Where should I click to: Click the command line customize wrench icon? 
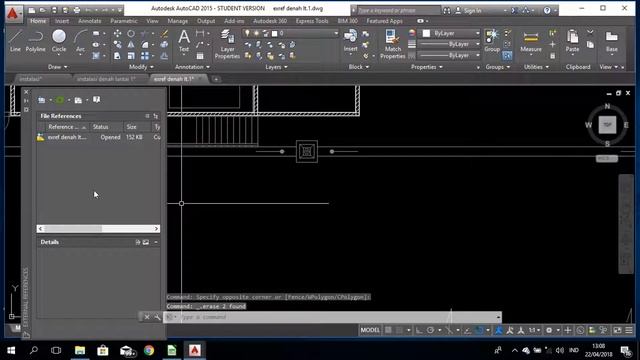coord(157,317)
